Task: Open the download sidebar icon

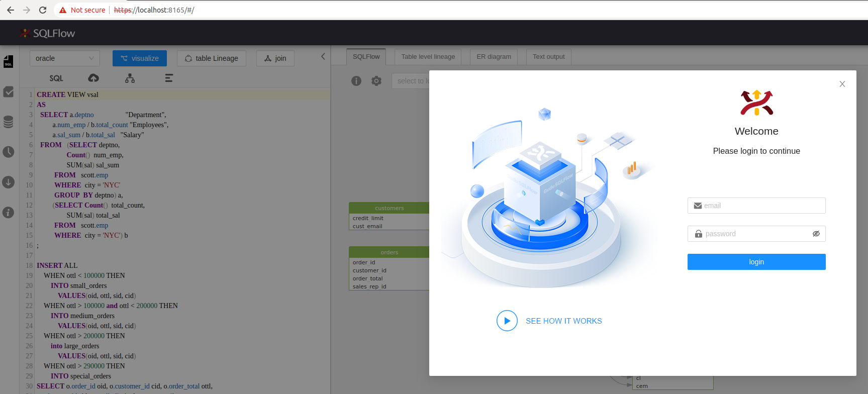Action: click(9, 182)
